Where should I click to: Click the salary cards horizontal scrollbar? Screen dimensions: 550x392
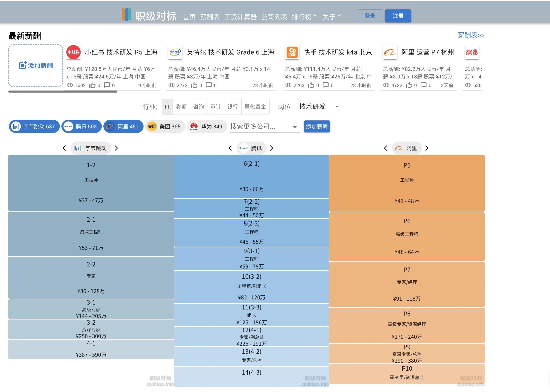coord(63,92)
